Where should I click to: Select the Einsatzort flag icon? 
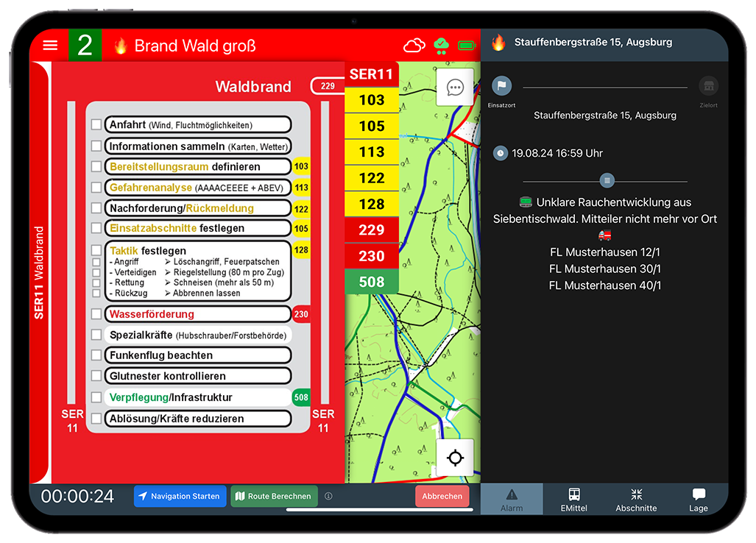click(501, 86)
